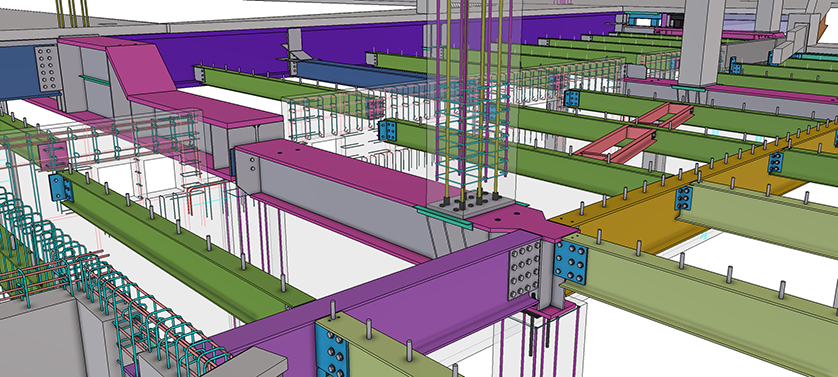Pick the blue end plate on the orange beam
838x377 pixels.
coord(684,198)
